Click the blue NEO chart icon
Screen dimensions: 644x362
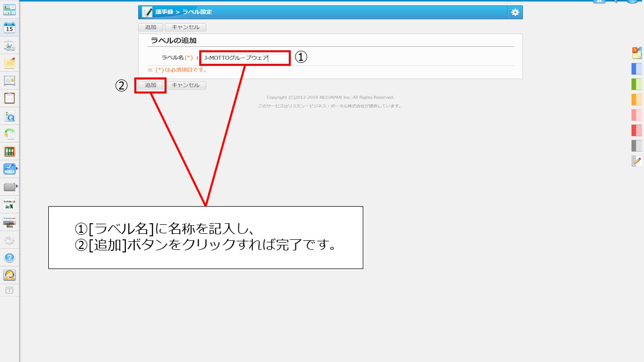pyautogui.click(x=9, y=169)
